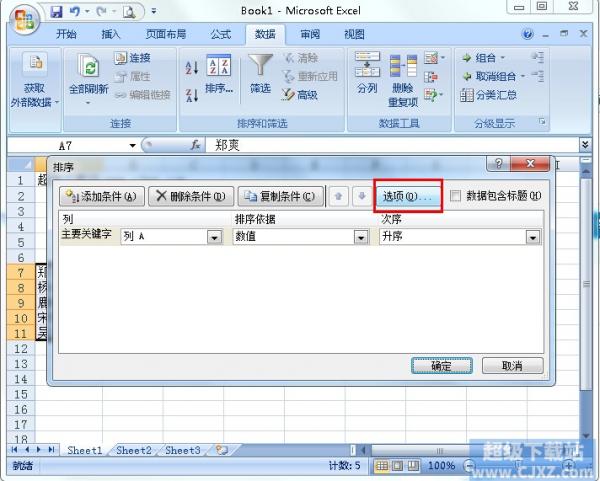Switch to Page Layout view button

[x=398, y=466]
